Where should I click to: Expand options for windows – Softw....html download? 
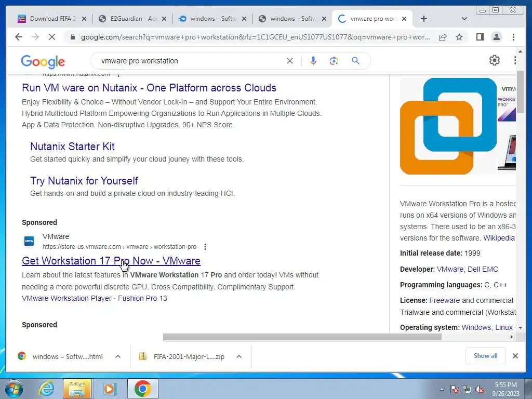[x=118, y=356]
